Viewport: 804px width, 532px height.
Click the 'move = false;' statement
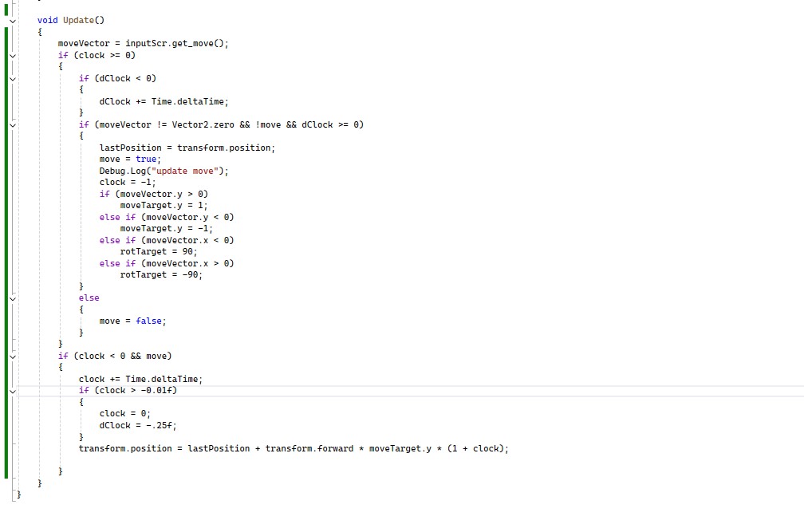click(132, 321)
